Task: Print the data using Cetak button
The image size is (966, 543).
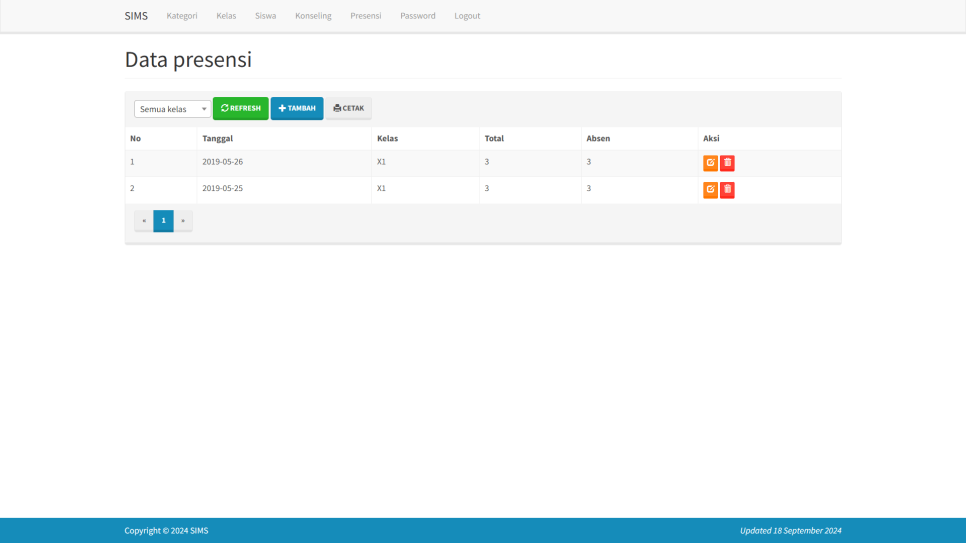Action: (x=348, y=108)
